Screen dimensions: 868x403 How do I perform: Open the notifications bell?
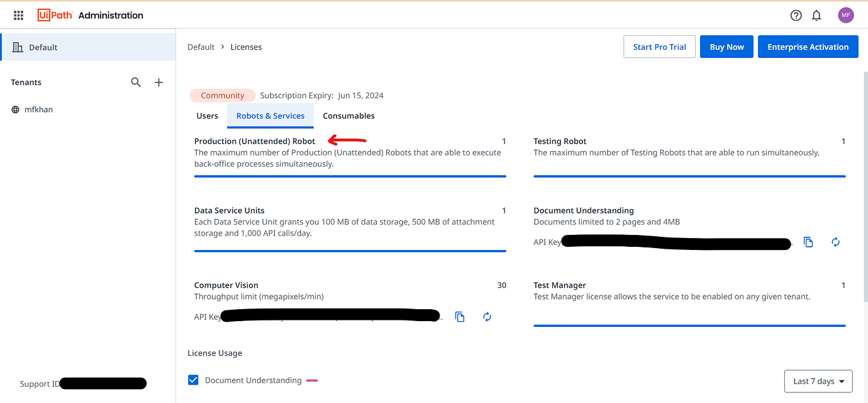point(816,14)
